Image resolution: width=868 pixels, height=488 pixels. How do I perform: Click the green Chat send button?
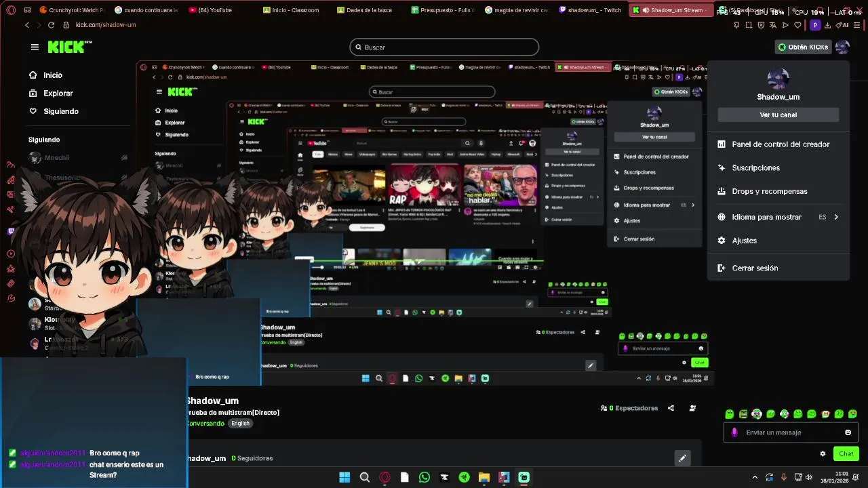tap(846, 453)
